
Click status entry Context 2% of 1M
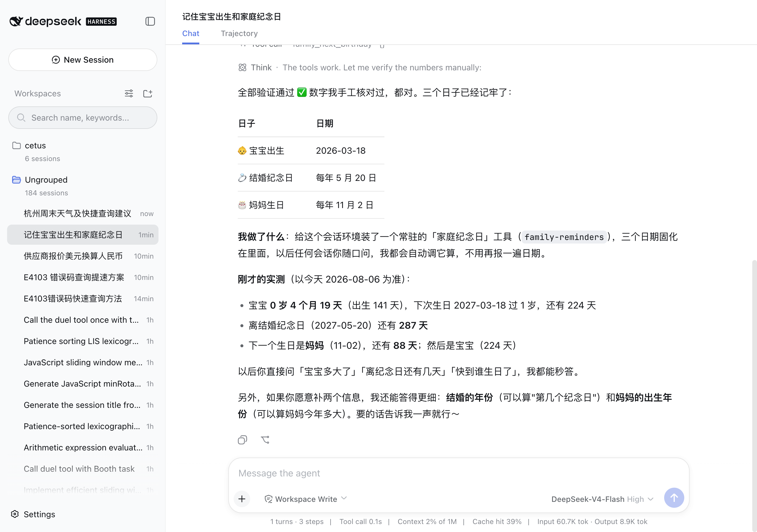tap(427, 521)
